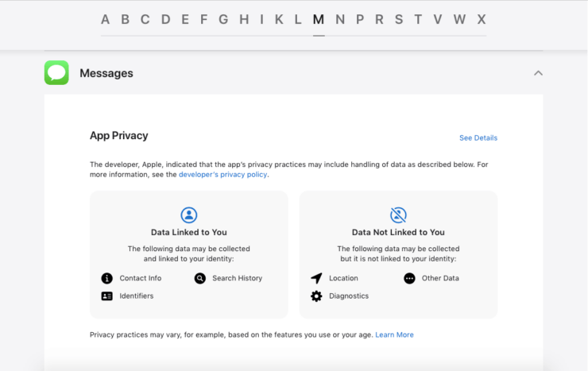Click the Other Data label
Screen dimensions: 588x371
tap(440, 278)
